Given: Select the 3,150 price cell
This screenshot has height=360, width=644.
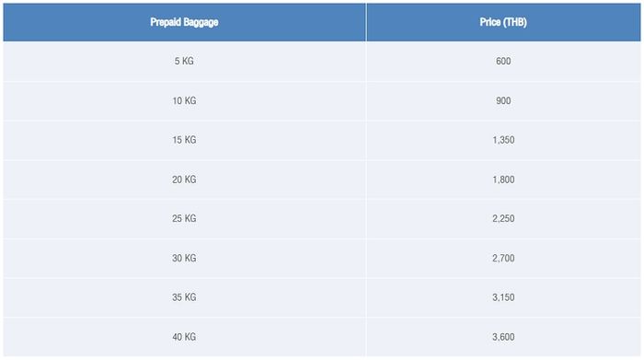Looking at the screenshot, I should pyautogui.click(x=503, y=297).
